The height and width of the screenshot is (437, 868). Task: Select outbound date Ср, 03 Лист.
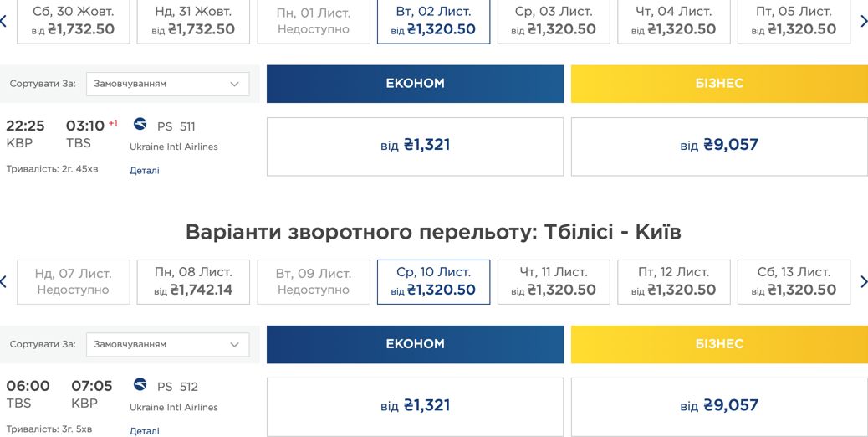coord(554,21)
